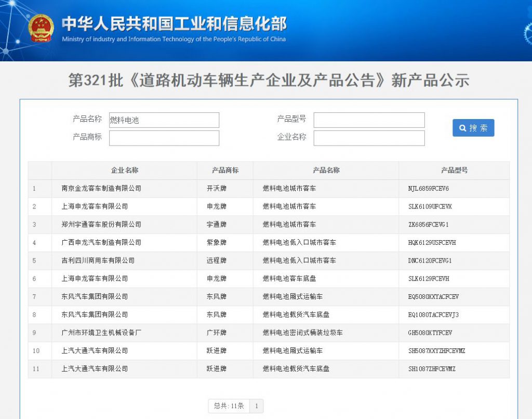Click the 产品商标 input field

point(164,138)
